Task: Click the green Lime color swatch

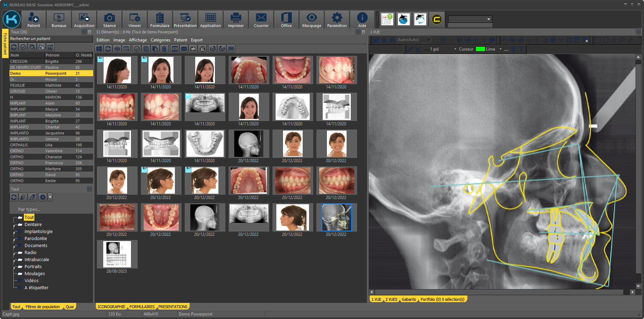Action: (x=480, y=49)
